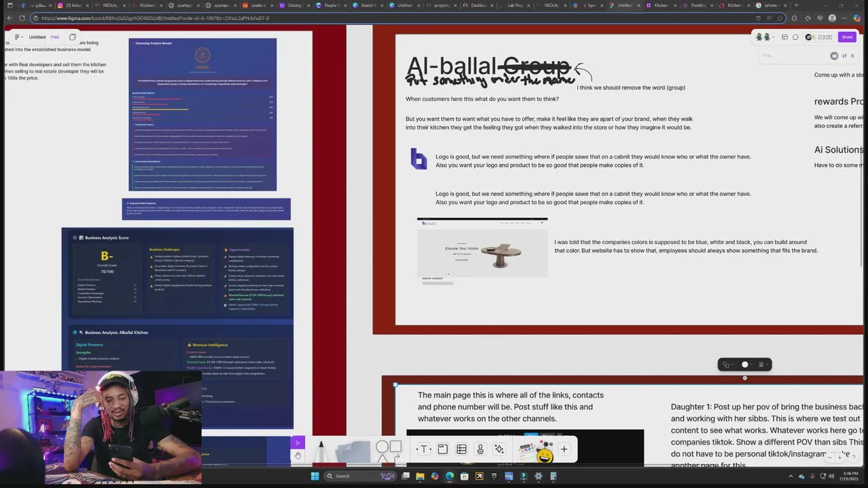Pick the sticky note paper tool
Screen dimensions: 868x488
click(x=354, y=451)
